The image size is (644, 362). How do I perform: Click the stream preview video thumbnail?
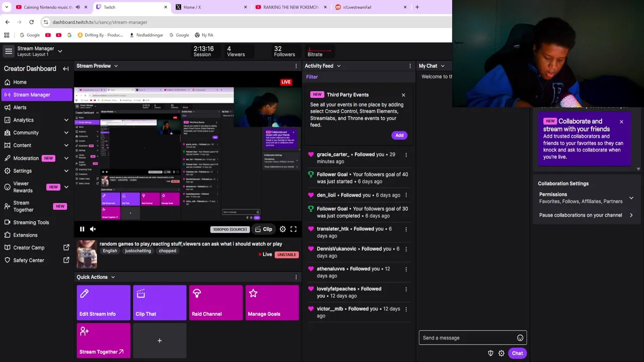click(x=188, y=153)
